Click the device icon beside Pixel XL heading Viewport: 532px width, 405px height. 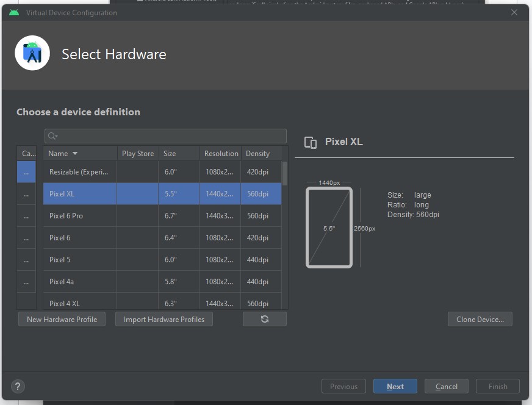pyautogui.click(x=311, y=143)
